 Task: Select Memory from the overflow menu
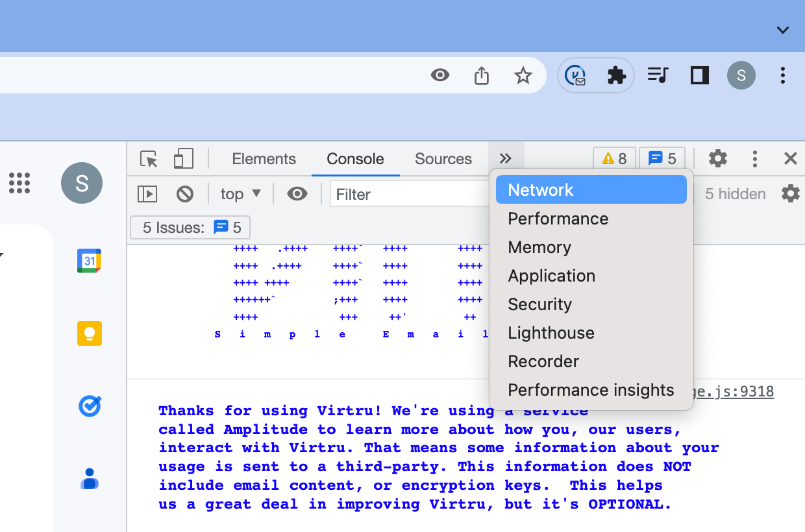pos(591,247)
